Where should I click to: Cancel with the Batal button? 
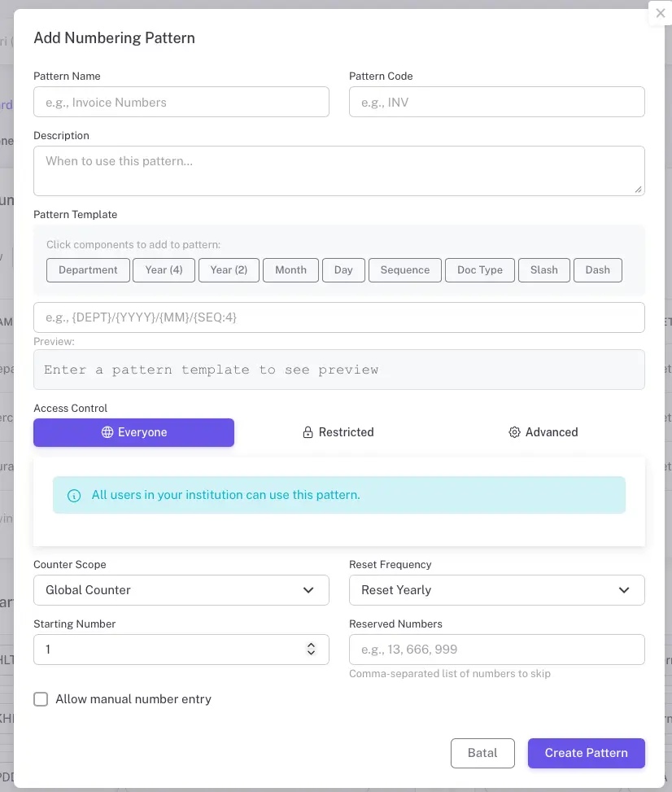pyautogui.click(x=482, y=753)
